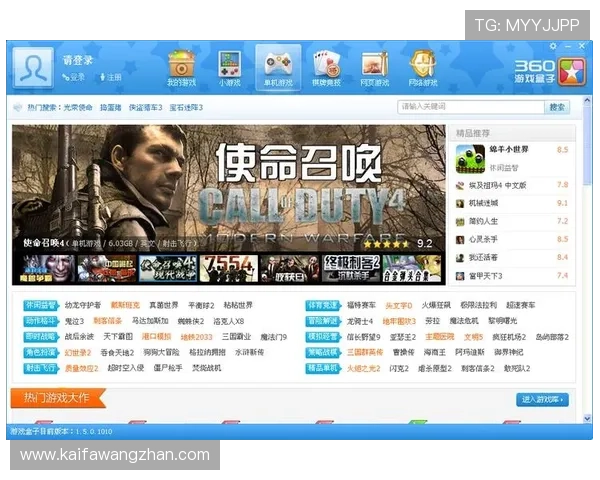The image size is (600, 480).
Task: Select the 收获日 banner thumbnail
Action: 290,269
